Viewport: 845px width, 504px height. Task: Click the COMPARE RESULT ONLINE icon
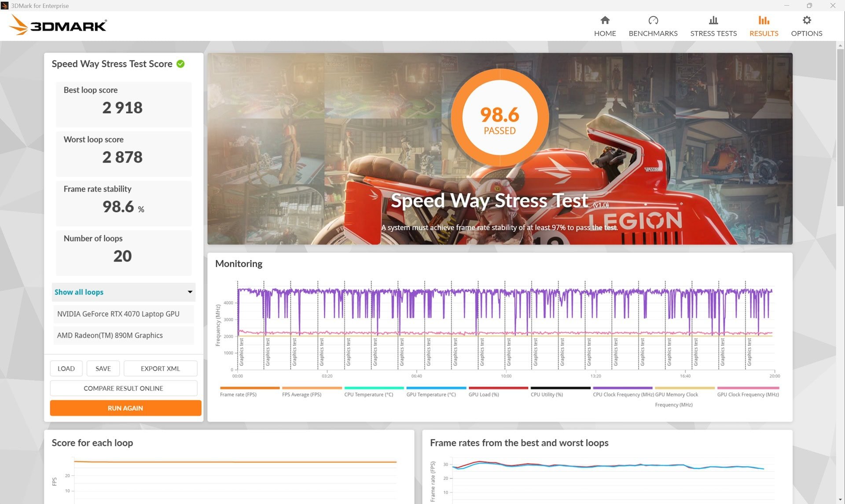click(123, 387)
